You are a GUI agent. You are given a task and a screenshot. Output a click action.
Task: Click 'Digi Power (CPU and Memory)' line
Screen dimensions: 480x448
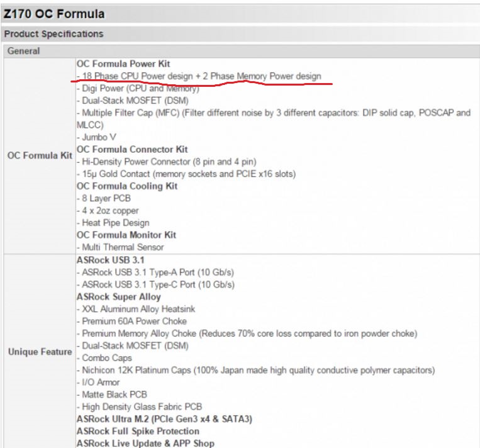point(138,88)
